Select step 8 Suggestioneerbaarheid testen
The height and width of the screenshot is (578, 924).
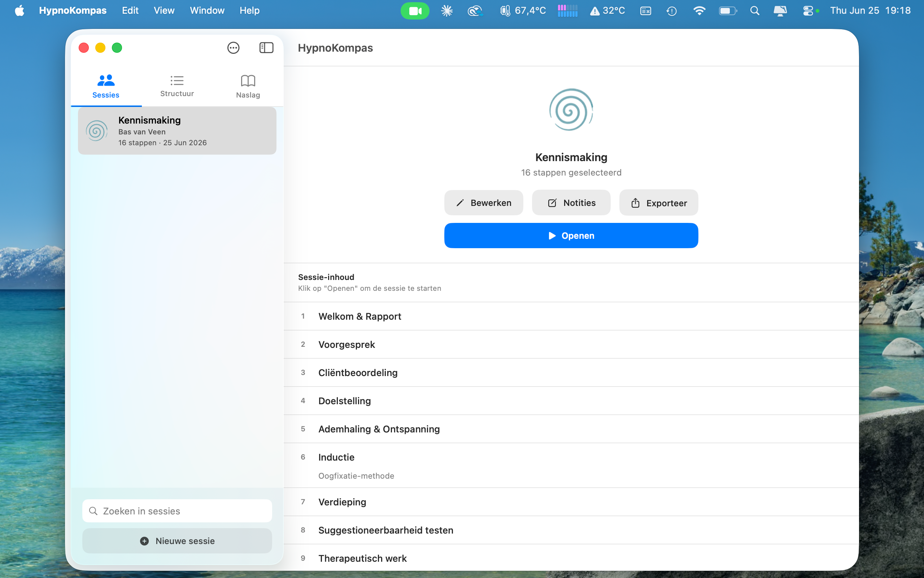click(x=571, y=530)
